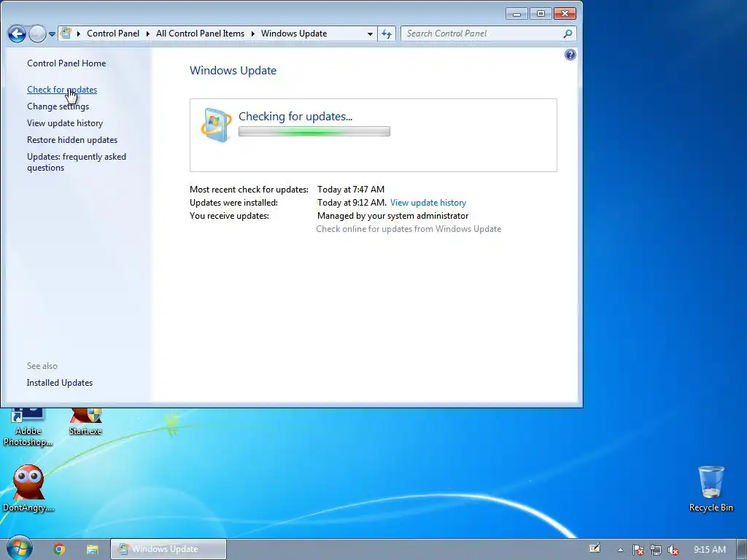
Task: Click the 9:15 AM taskbar clock
Action: pos(709,550)
